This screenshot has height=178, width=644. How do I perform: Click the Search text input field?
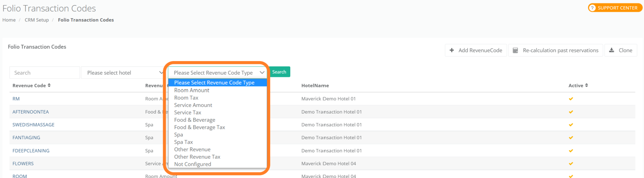pyautogui.click(x=45, y=73)
